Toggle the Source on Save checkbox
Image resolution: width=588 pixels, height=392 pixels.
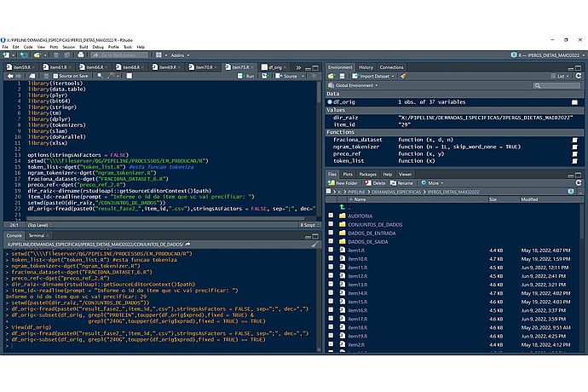pyautogui.click(x=55, y=76)
